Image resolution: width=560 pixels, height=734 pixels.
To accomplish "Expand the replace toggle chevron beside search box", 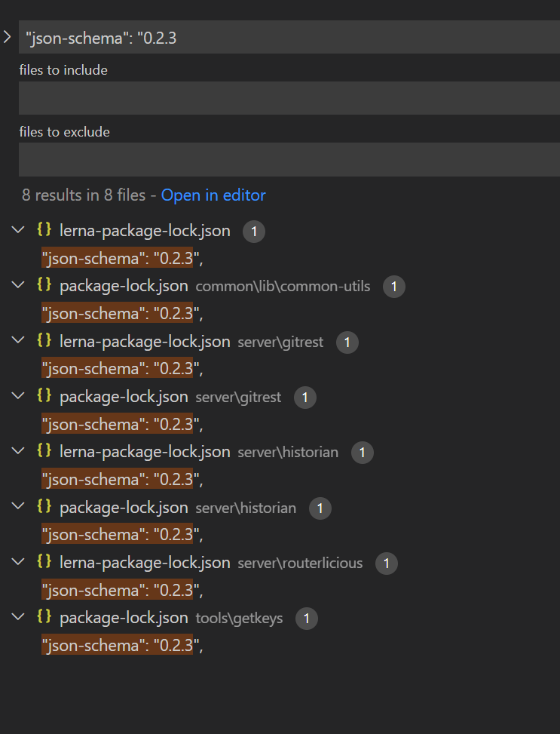I will [x=7, y=37].
